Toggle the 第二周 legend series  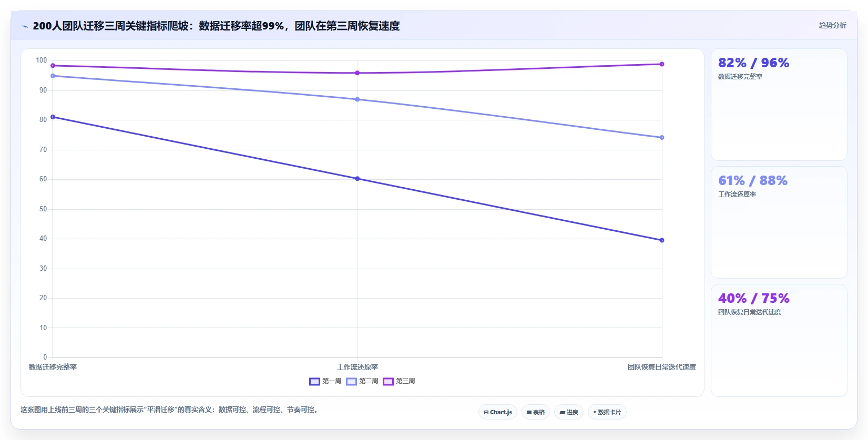[362, 381]
